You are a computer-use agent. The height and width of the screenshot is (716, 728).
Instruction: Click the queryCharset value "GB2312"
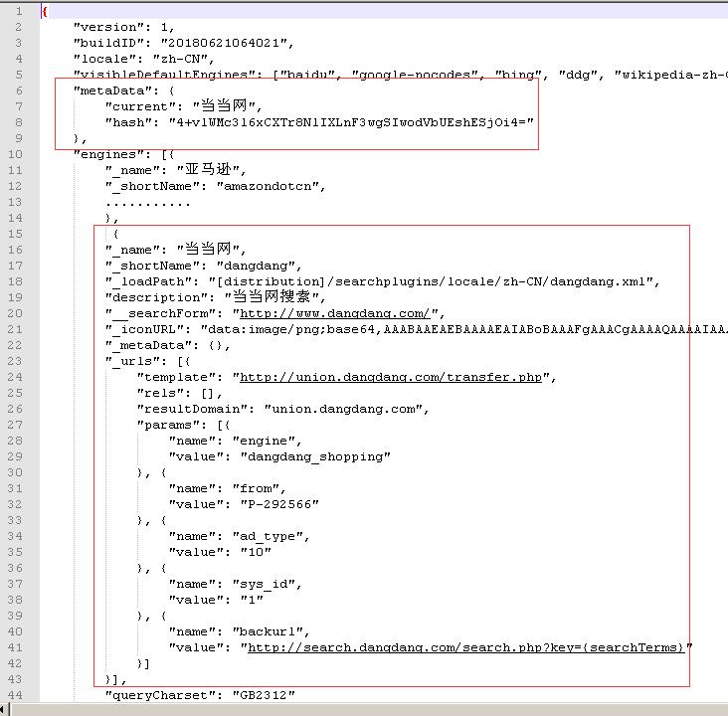coord(264,695)
